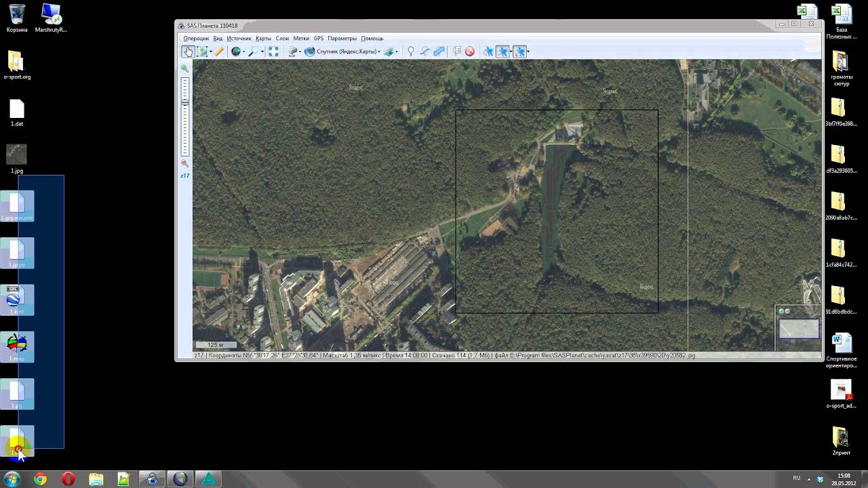Screen dimensions: 868x488
Task: Add a new polygon shape
Action: tap(439, 52)
